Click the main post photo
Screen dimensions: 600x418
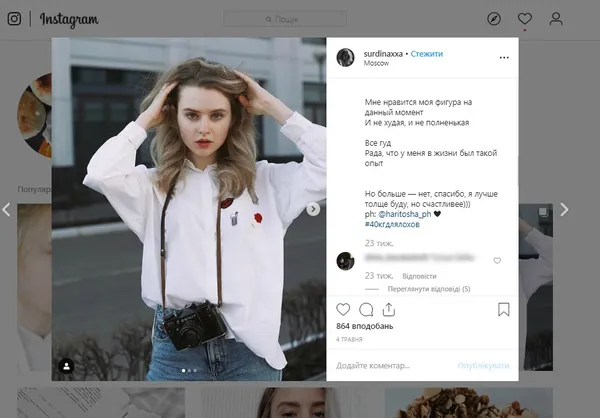pos(189,209)
